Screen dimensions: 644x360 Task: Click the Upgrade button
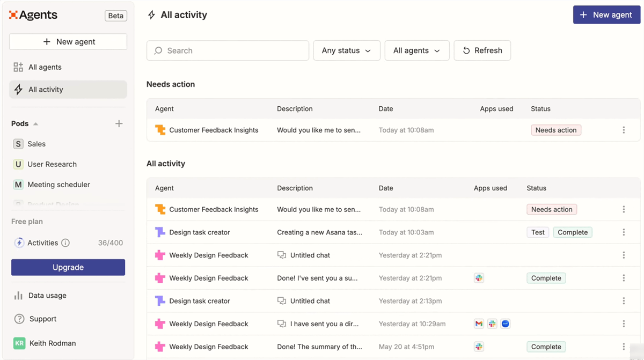tap(68, 267)
